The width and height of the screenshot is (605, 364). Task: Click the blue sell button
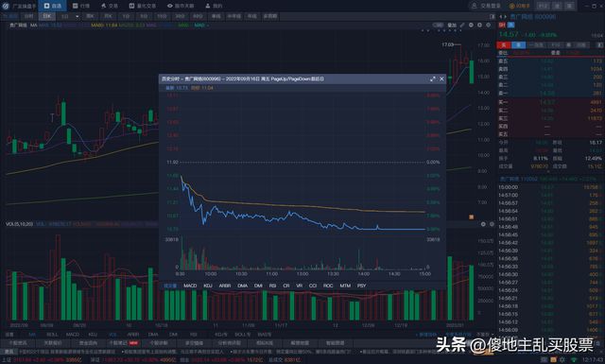click(x=518, y=45)
